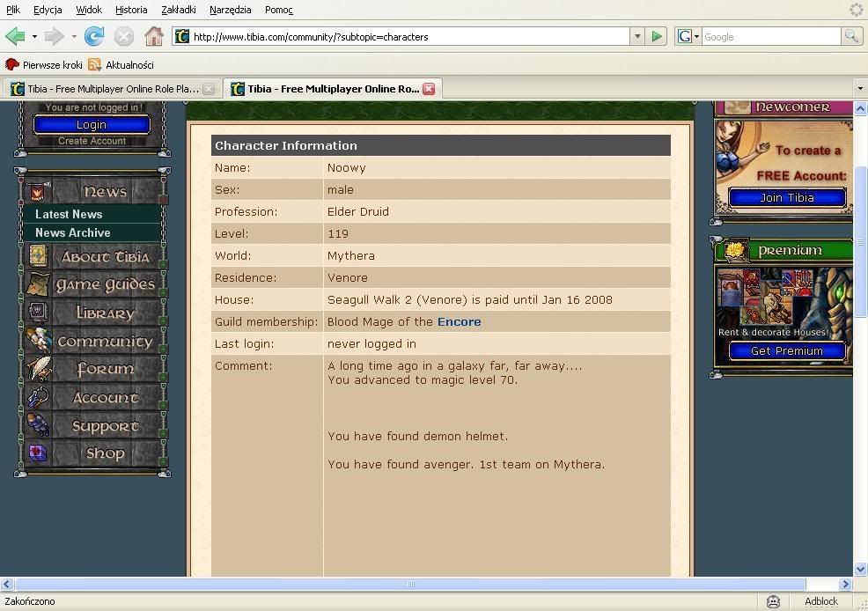Screen dimensions: 868x611
Task: Click the Google search input field
Action: [771, 36]
